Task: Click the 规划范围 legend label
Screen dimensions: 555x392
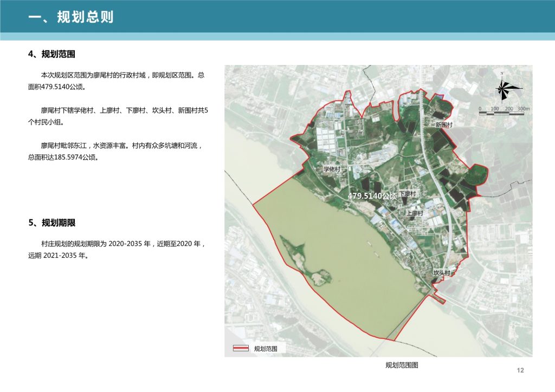Action: pos(266,349)
